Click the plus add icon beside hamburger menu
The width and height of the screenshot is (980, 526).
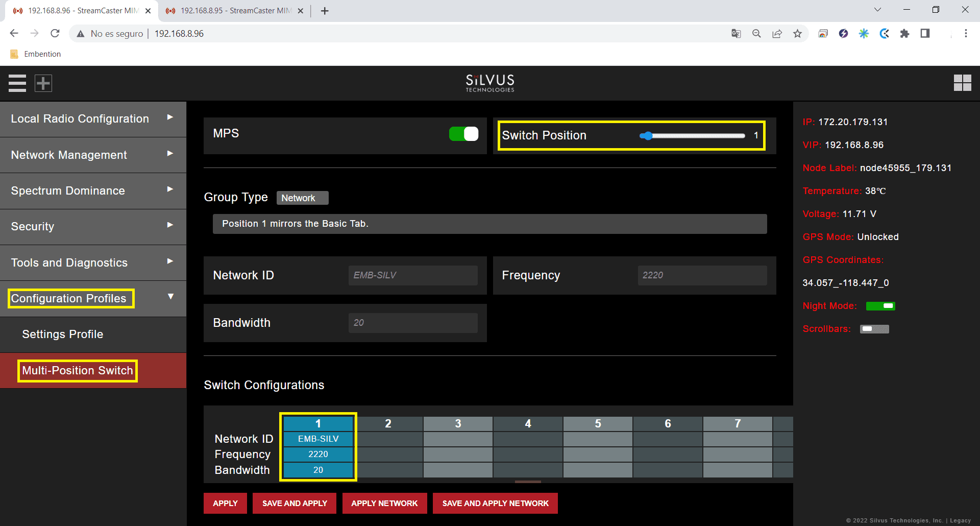[x=43, y=83]
